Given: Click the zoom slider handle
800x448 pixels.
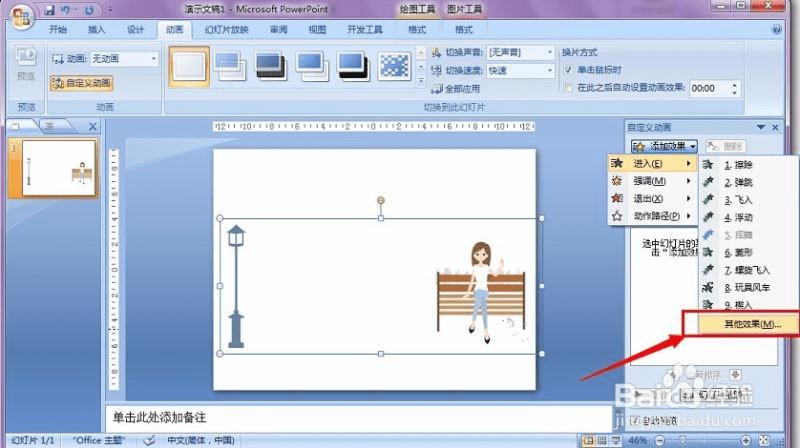Looking at the screenshot, I should [683, 439].
